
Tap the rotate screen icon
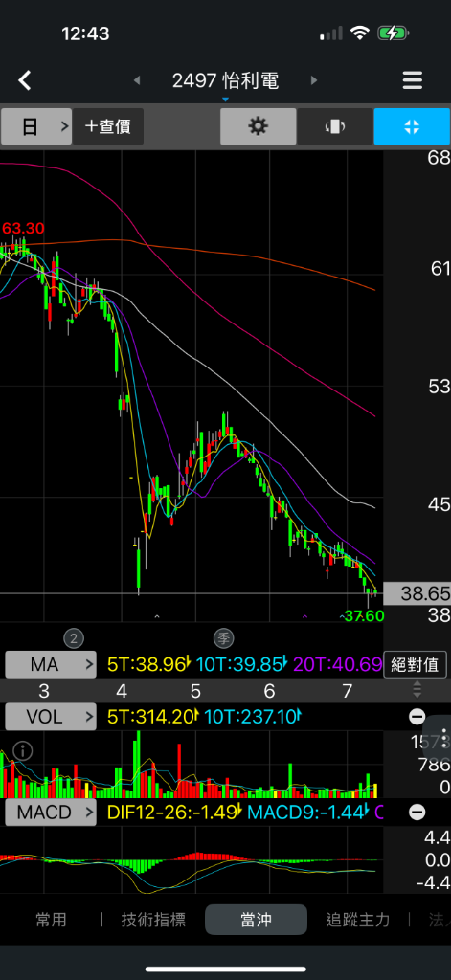pyautogui.click(x=334, y=127)
